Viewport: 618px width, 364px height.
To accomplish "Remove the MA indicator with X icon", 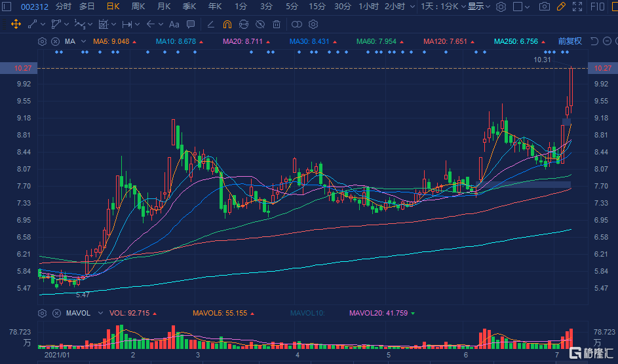I will [x=56, y=41].
